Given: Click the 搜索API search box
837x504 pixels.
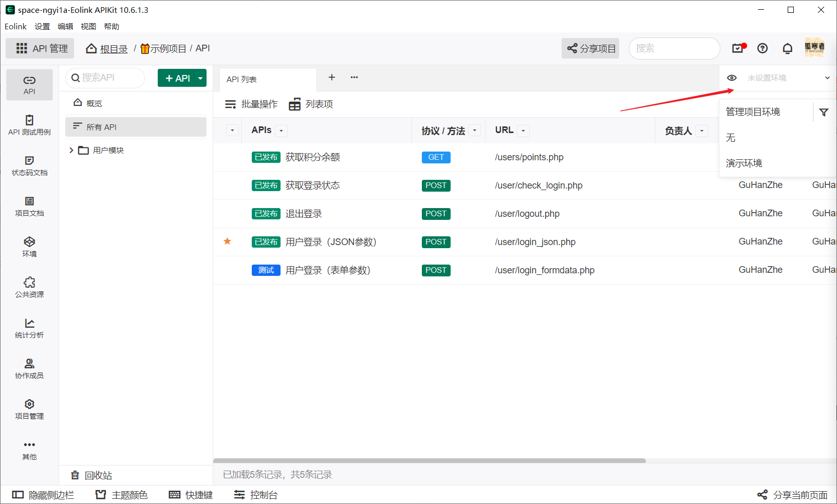Looking at the screenshot, I should pyautogui.click(x=105, y=78).
